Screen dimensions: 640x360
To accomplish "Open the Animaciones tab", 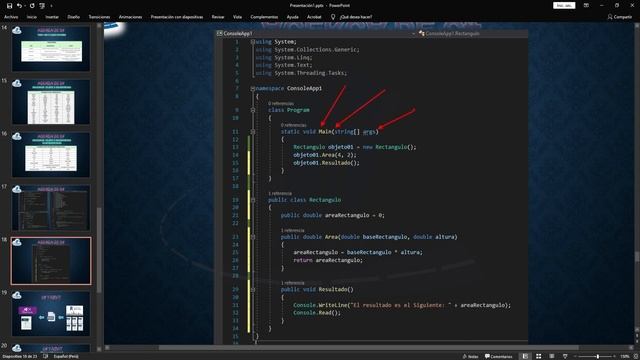I will (130, 17).
